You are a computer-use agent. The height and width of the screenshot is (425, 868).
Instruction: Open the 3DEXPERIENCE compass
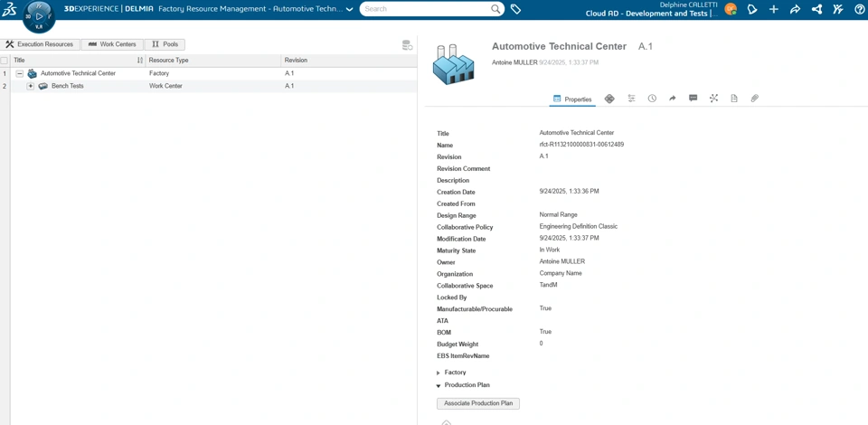(39, 16)
